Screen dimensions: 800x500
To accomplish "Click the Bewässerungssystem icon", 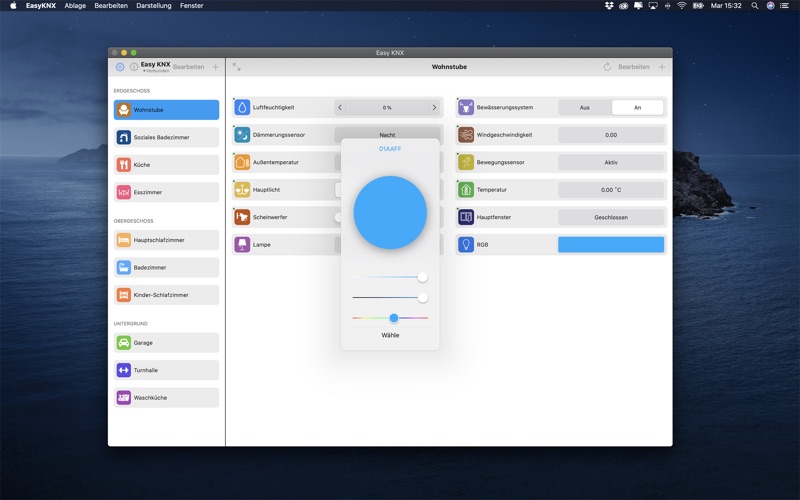I will pos(466,108).
